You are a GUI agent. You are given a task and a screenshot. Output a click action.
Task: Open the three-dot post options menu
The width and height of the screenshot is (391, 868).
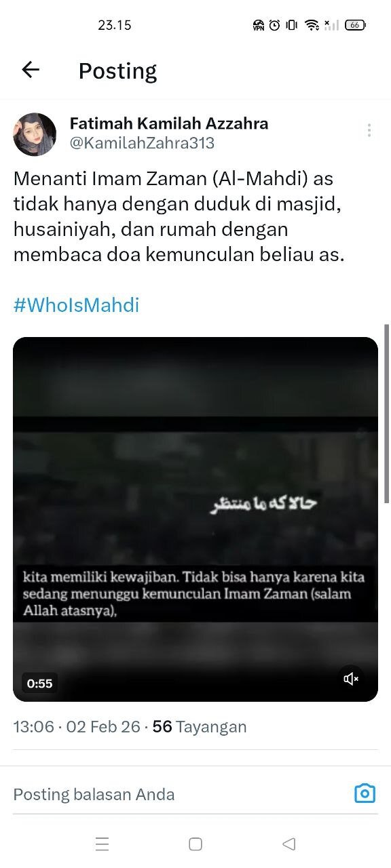pos(369,130)
